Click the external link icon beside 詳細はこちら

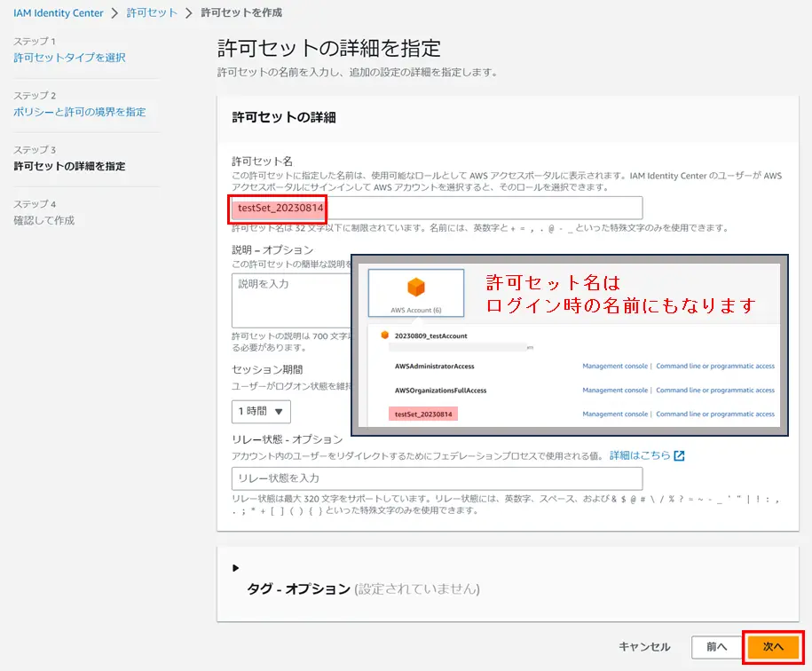679,455
